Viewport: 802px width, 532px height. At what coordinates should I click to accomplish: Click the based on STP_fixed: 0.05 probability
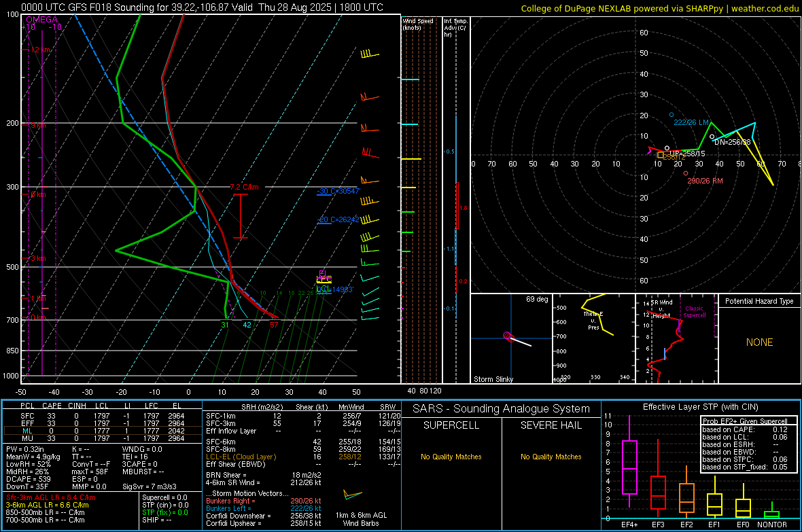745,467
